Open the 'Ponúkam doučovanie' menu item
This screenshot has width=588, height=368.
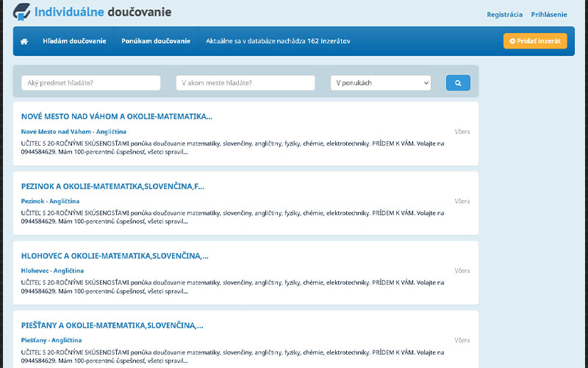156,41
